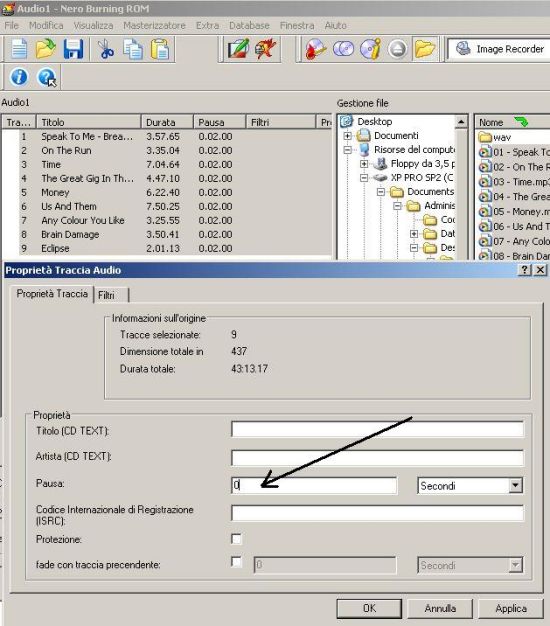Click the blue Info icon

coord(19,77)
